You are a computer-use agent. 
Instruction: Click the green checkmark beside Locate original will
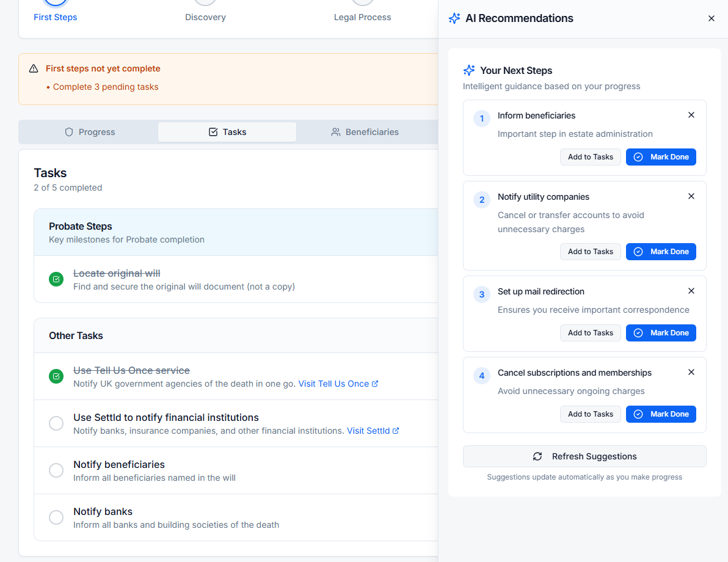coord(56,279)
